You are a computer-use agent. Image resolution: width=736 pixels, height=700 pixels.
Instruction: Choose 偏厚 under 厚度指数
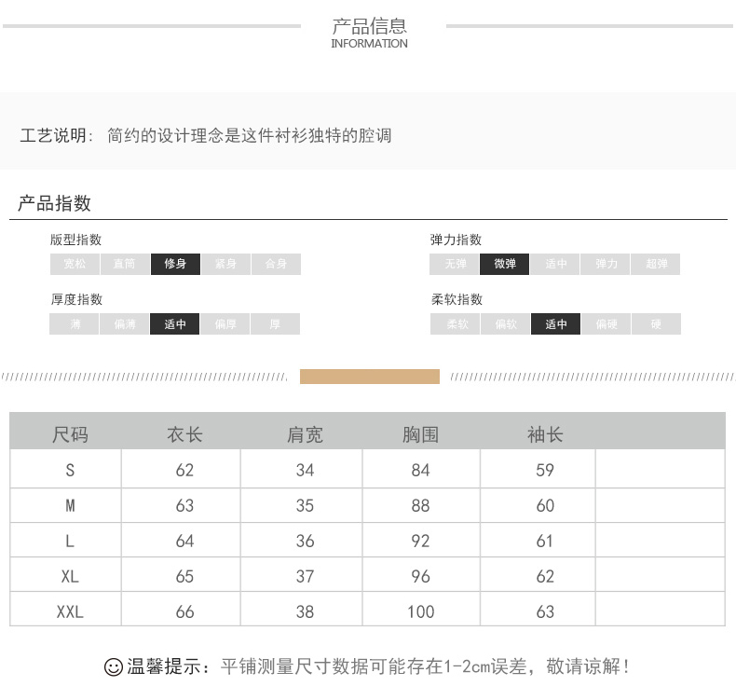tap(225, 324)
